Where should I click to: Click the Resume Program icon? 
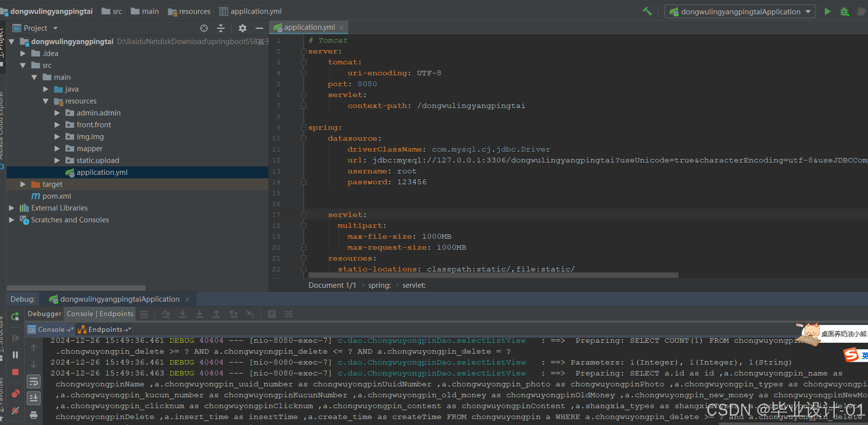tap(15, 338)
